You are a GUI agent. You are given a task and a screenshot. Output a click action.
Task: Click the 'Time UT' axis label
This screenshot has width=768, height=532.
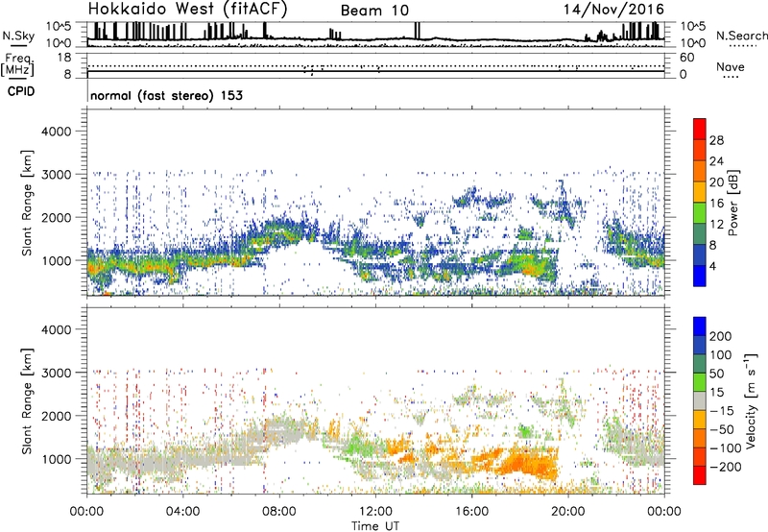click(375, 526)
